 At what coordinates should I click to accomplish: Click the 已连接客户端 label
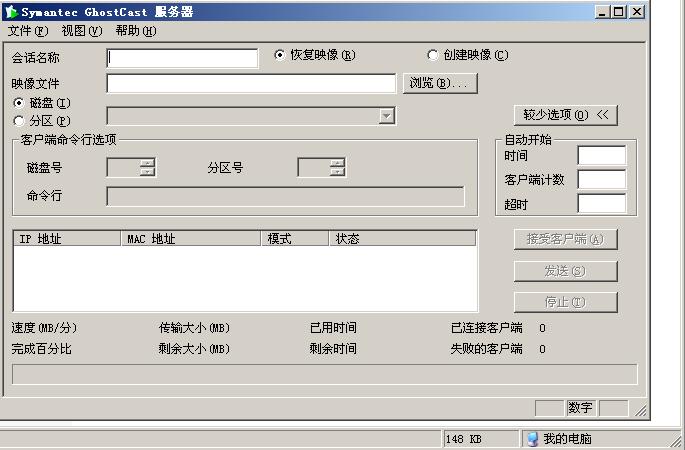487,328
